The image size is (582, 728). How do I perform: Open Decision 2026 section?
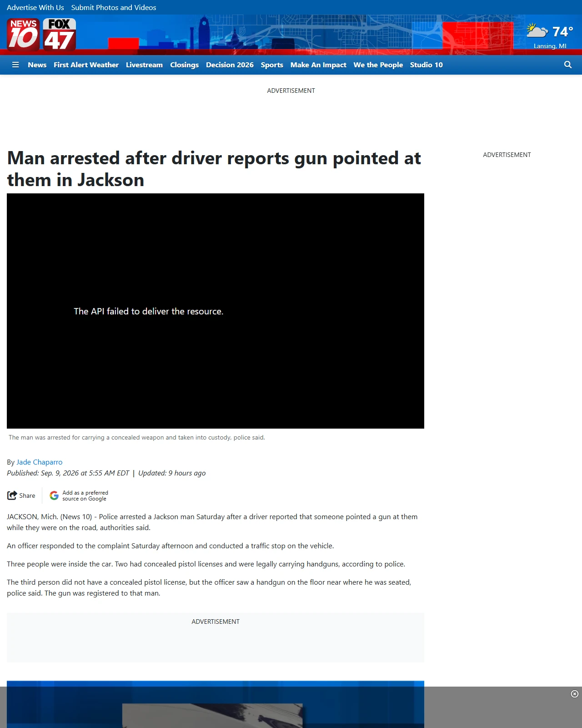230,65
